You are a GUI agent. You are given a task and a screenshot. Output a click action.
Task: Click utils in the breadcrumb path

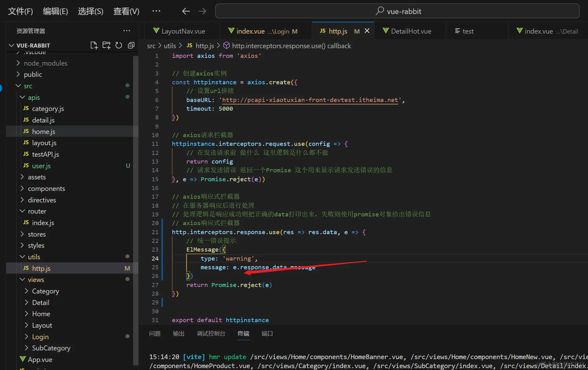[x=170, y=46]
